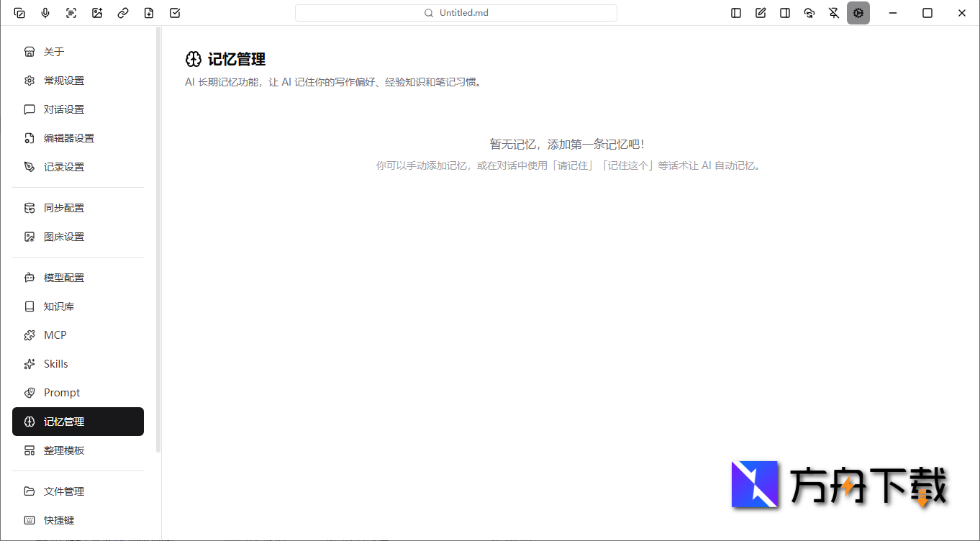The image size is (980, 541).
Task: Create a new file from the toolbar
Action: coord(149,12)
